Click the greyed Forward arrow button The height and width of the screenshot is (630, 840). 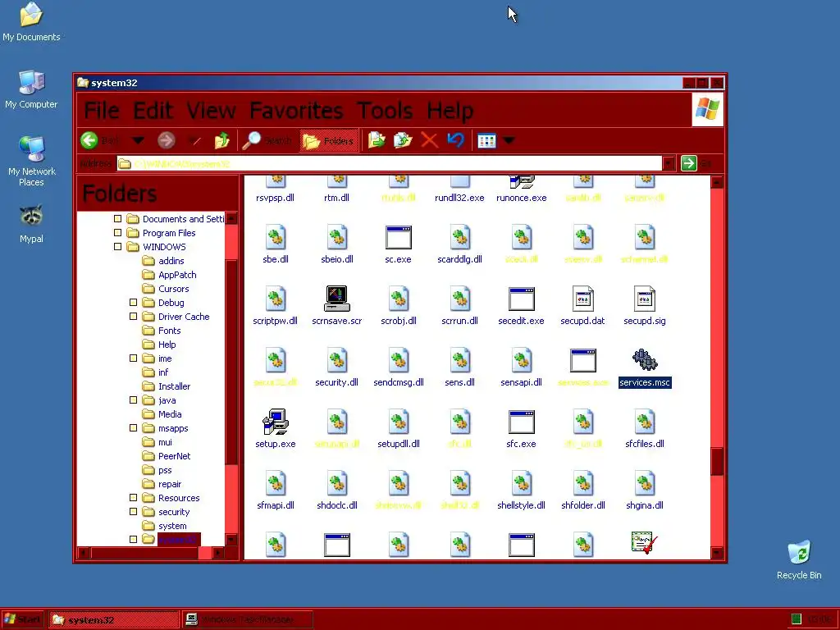click(166, 140)
